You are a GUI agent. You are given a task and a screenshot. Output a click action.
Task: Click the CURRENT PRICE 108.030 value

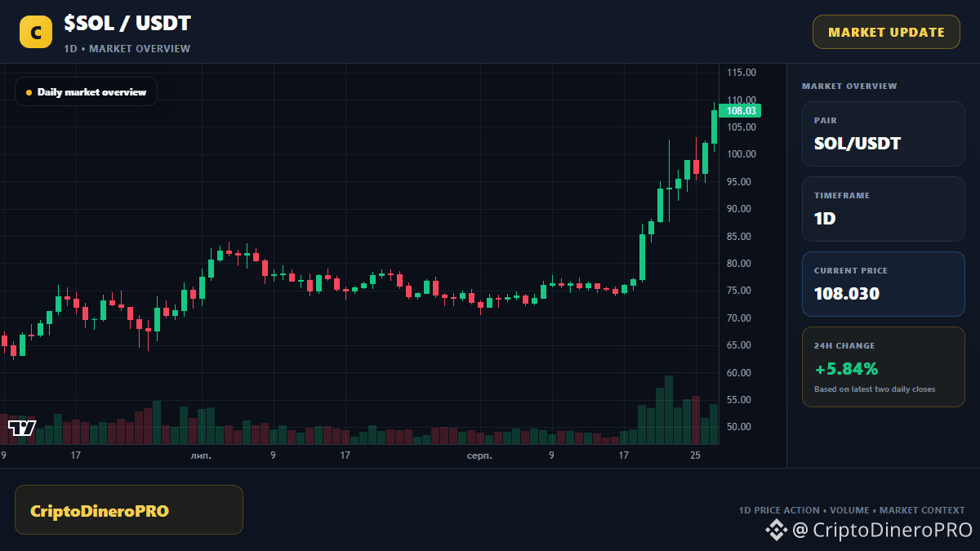847,294
